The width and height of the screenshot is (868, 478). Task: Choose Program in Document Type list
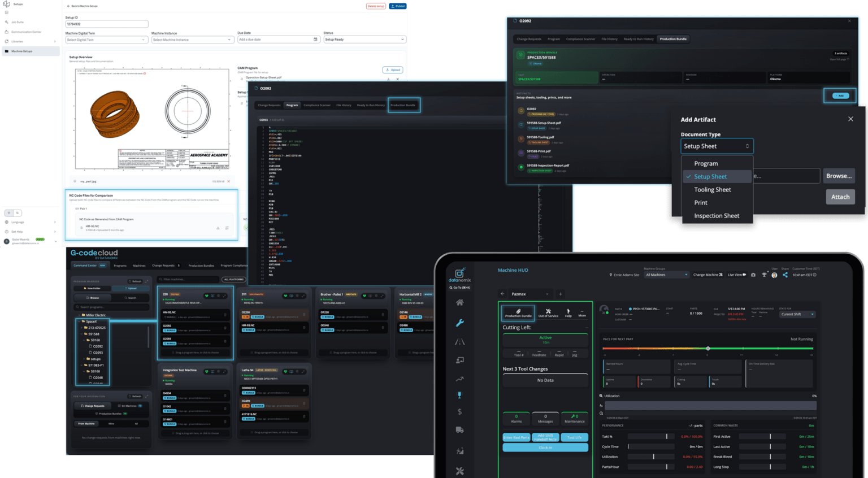706,164
